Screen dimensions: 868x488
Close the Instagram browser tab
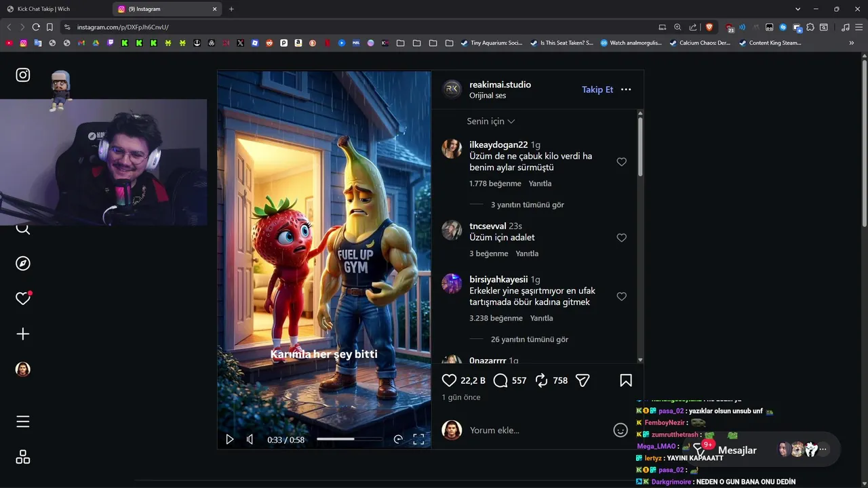(215, 9)
